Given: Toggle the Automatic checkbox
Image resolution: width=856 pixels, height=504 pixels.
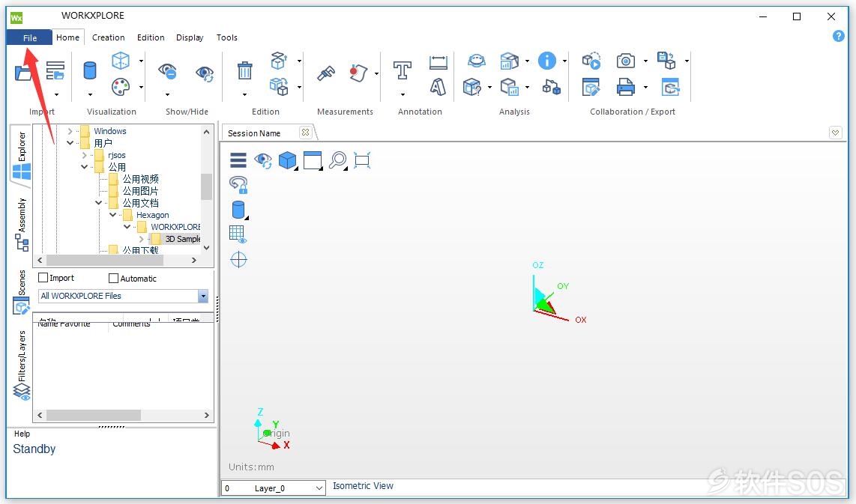Looking at the screenshot, I should tap(113, 278).
